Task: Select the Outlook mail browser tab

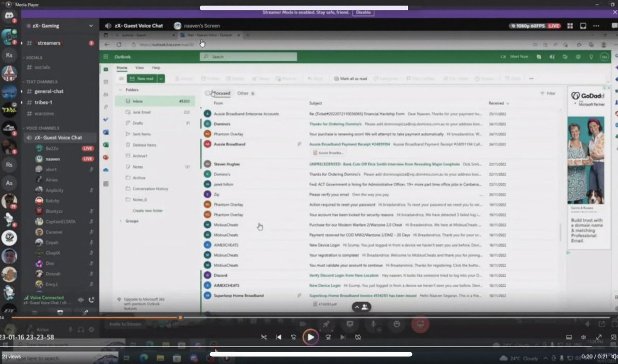Action: (211, 35)
